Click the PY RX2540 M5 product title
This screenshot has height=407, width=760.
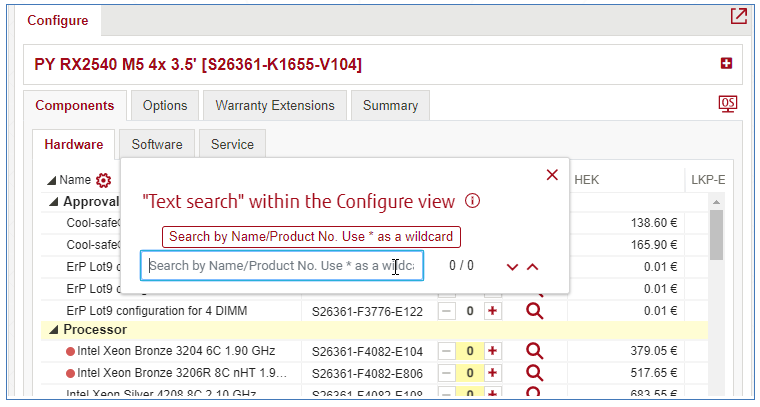pyautogui.click(x=198, y=64)
